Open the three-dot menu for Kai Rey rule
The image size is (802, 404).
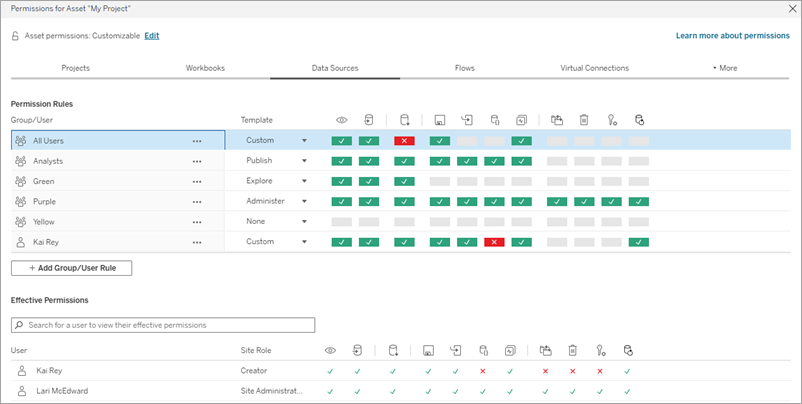(x=197, y=242)
